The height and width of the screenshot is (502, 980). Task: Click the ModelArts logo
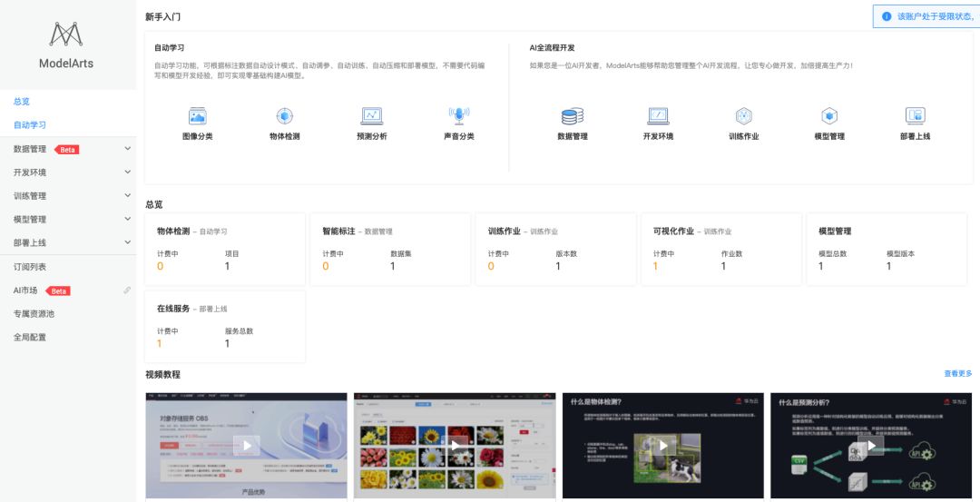tap(65, 36)
